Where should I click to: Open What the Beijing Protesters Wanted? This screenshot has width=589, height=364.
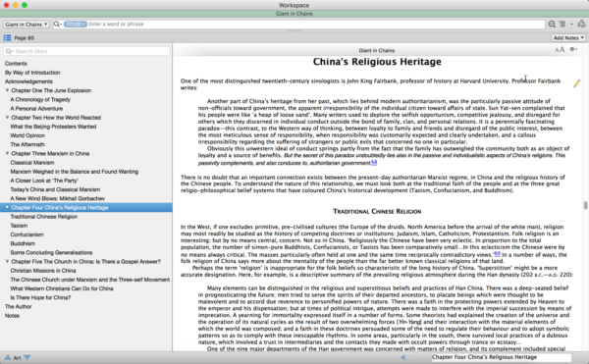53,127
